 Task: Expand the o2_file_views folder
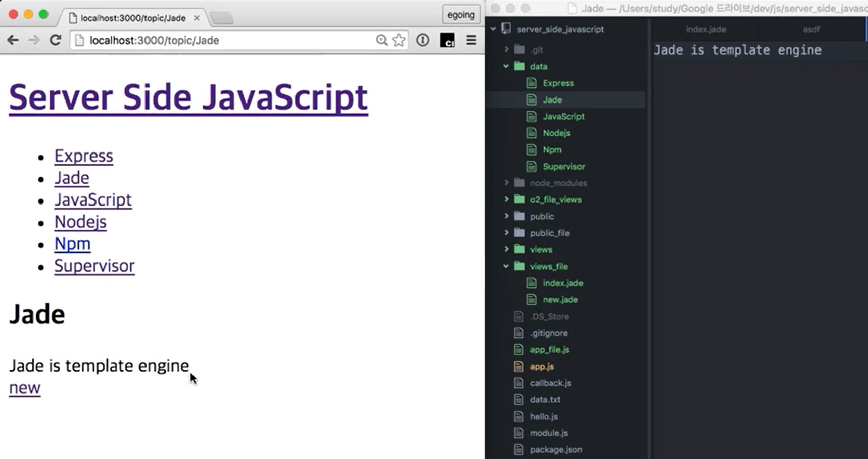[506, 199]
